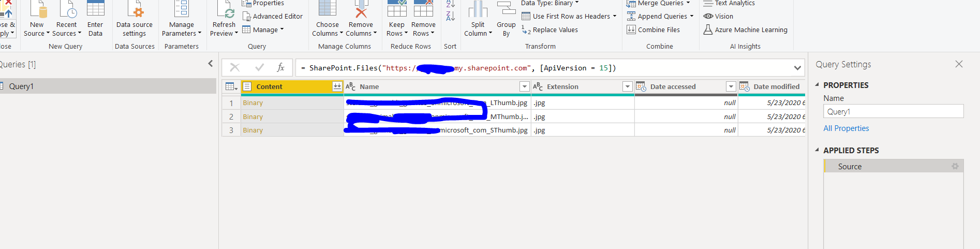Close the Query Settings pane
Screen dimensions: 980x249
point(959,64)
